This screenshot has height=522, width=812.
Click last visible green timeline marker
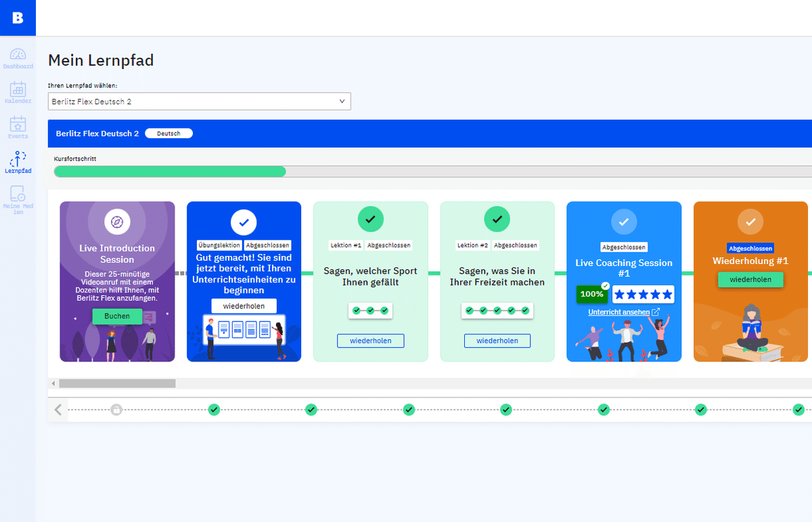pos(798,410)
